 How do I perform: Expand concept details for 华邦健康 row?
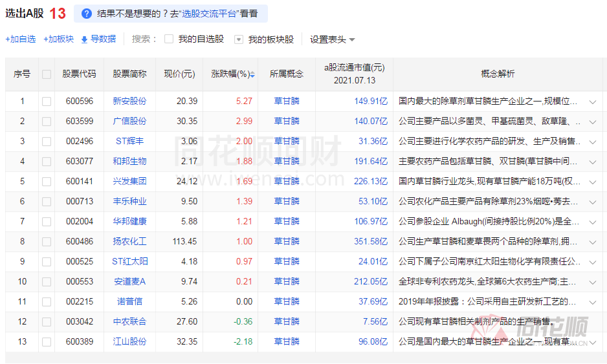pyautogui.click(x=593, y=222)
